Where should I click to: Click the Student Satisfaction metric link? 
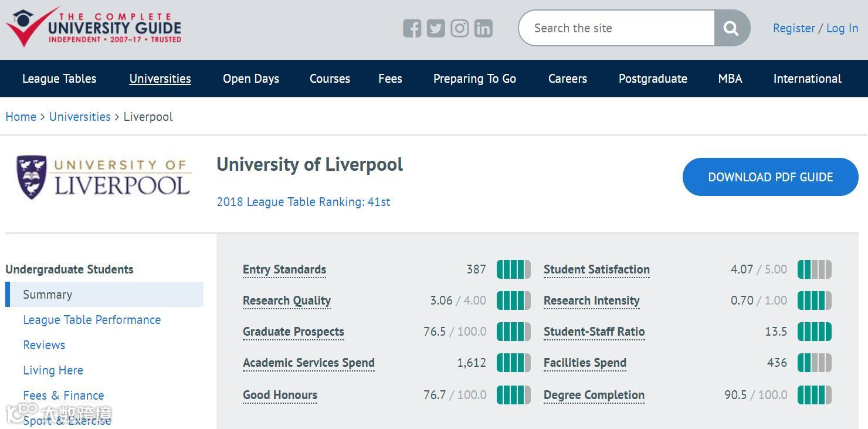(596, 269)
